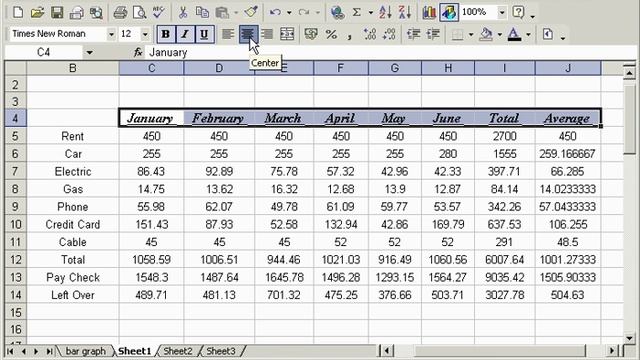Copy the selected cells
Image resolution: width=640 pixels, height=360 pixels.
202,12
